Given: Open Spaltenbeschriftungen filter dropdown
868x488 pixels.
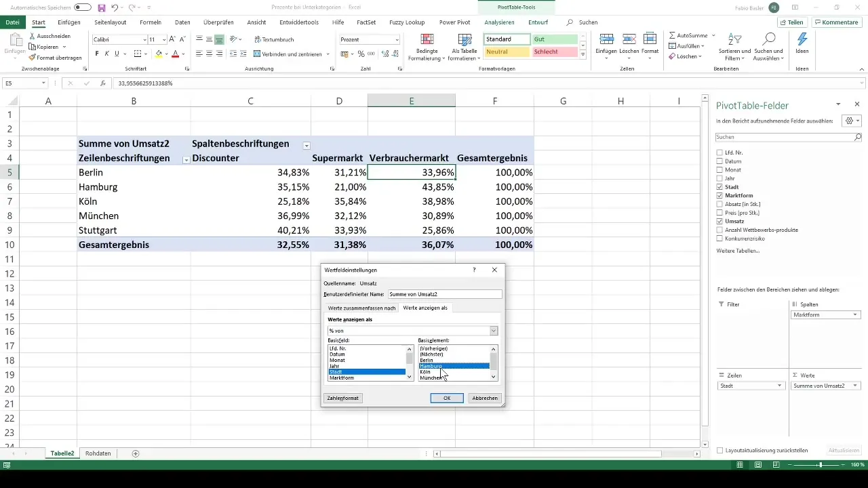Looking at the screenshot, I should click(307, 145).
